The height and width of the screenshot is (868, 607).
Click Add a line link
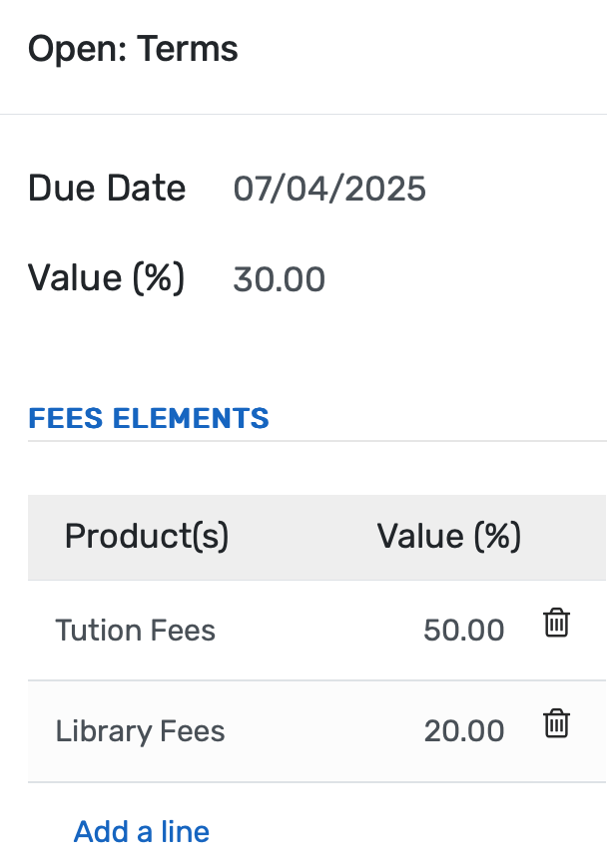click(x=142, y=831)
